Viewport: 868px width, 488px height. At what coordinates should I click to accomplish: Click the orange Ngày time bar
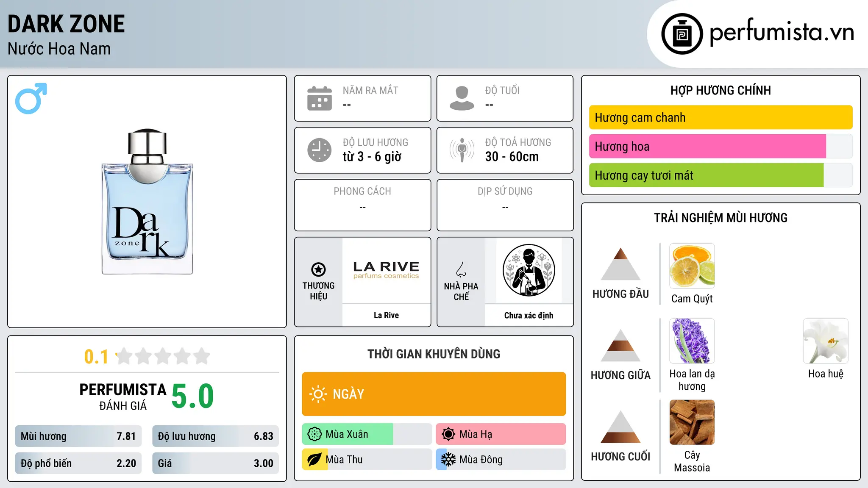(434, 394)
